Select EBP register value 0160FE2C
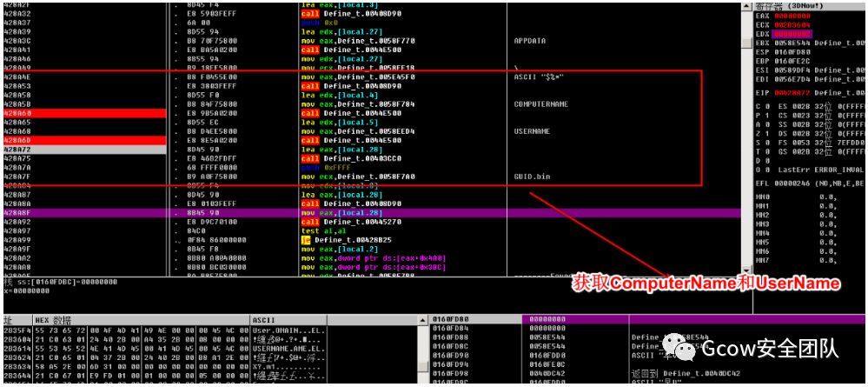This screenshot has width=868, height=387. pos(791,61)
